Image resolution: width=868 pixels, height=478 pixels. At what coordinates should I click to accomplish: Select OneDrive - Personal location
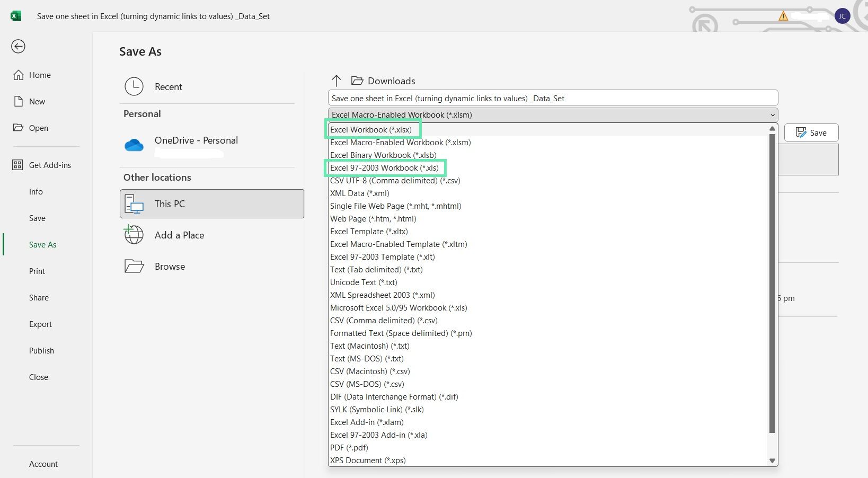pos(212,145)
